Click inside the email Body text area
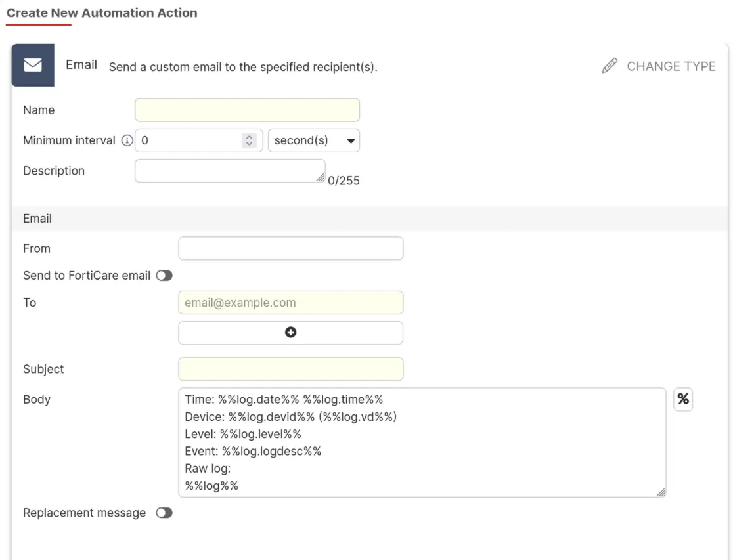This screenshot has height=560, width=733. click(420, 440)
